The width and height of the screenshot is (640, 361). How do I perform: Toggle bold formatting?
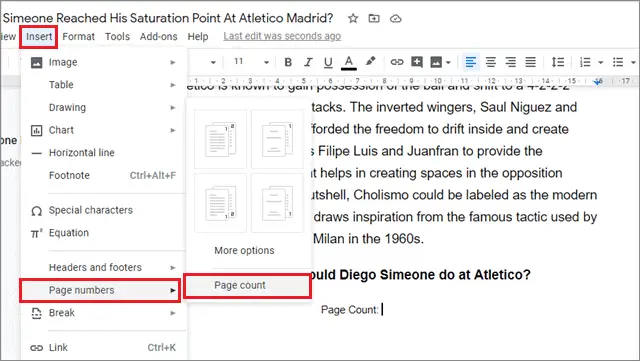point(288,62)
